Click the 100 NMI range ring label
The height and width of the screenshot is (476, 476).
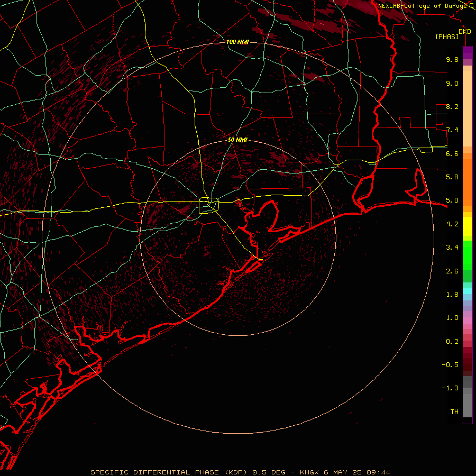click(237, 42)
